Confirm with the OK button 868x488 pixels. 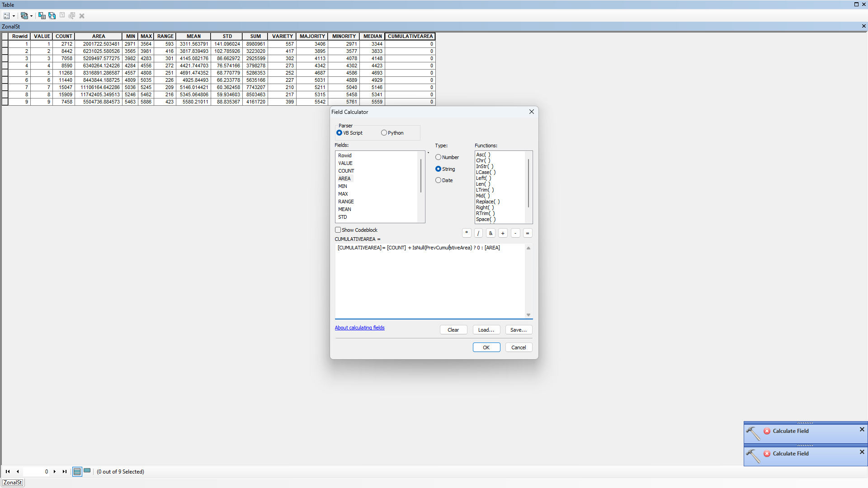(x=486, y=347)
